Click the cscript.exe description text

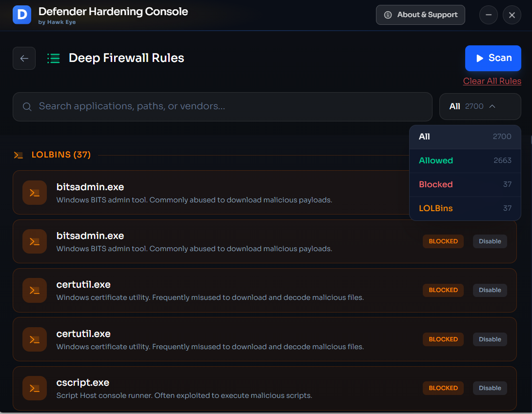point(184,395)
